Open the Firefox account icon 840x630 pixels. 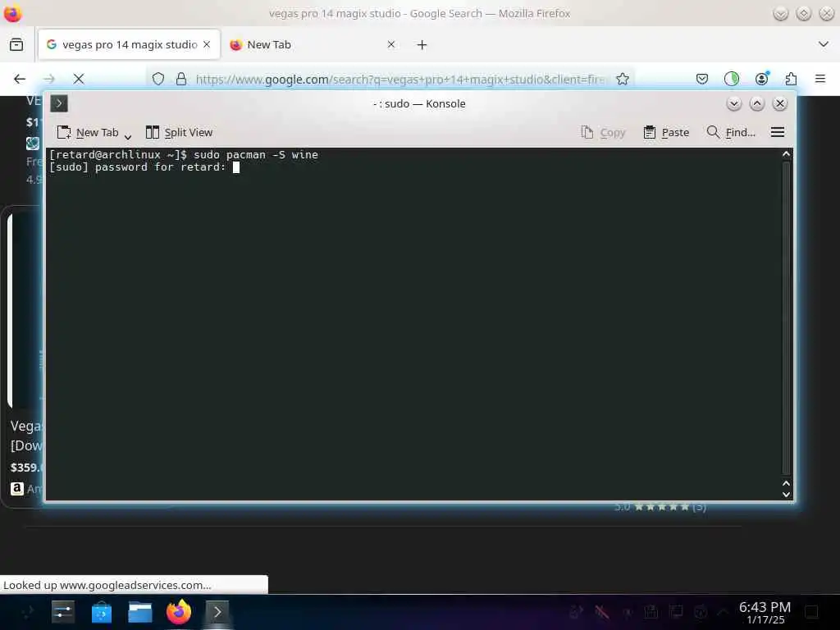coord(762,80)
